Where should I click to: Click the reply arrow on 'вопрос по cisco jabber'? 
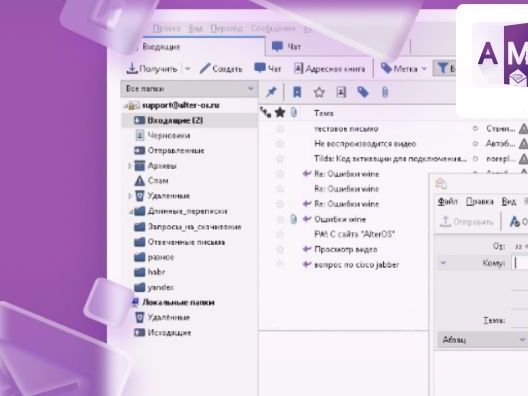tap(306, 264)
